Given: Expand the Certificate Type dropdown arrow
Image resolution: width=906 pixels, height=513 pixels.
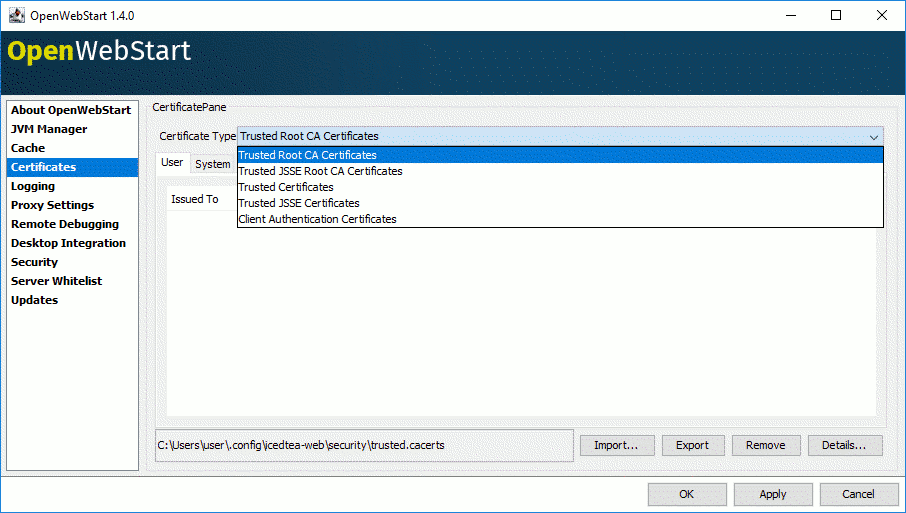Looking at the screenshot, I should [x=873, y=137].
